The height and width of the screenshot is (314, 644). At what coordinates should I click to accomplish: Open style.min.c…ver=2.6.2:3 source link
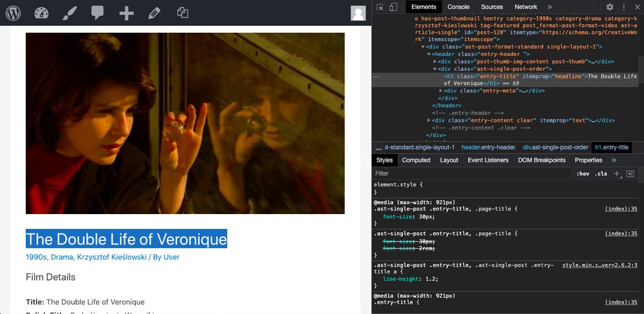[600, 266]
